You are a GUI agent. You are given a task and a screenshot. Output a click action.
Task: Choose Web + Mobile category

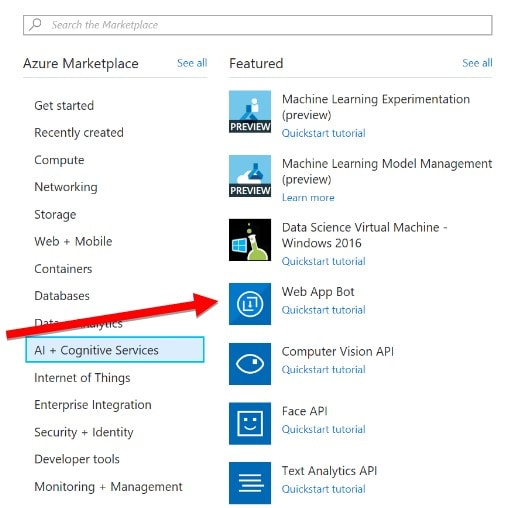73,242
